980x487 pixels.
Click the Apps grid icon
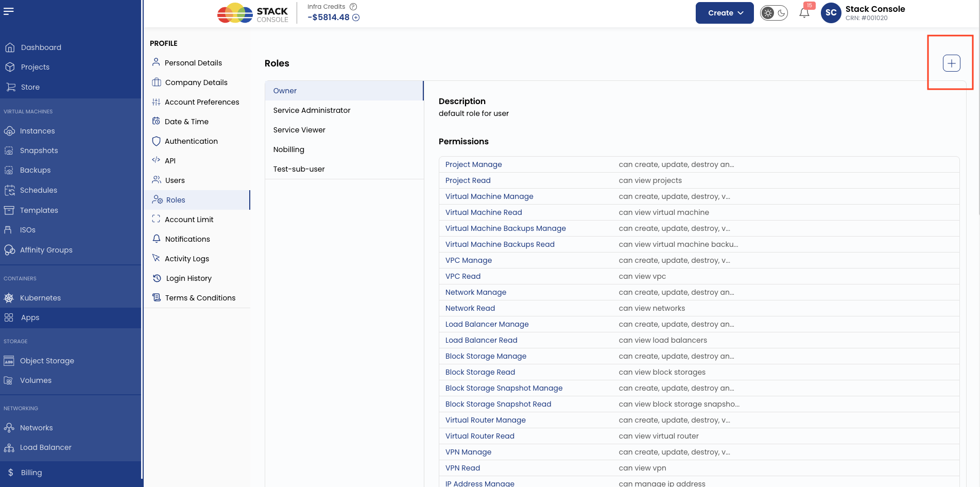tap(9, 317)
